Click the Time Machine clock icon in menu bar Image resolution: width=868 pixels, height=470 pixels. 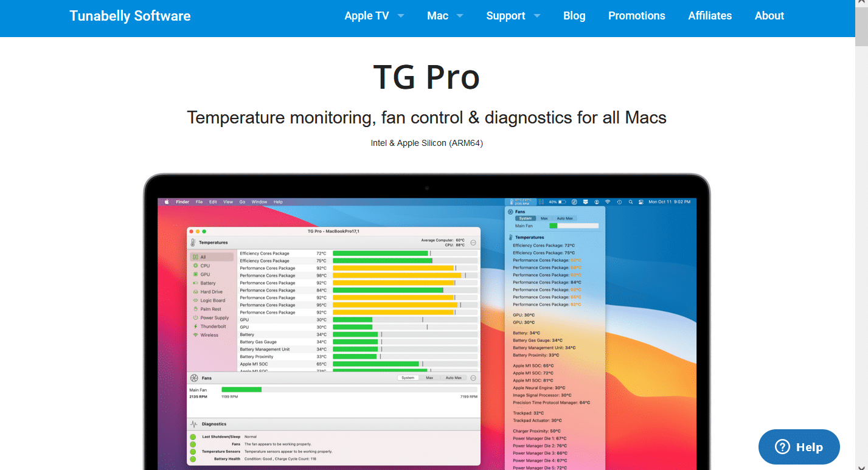[x=619, y=202]
